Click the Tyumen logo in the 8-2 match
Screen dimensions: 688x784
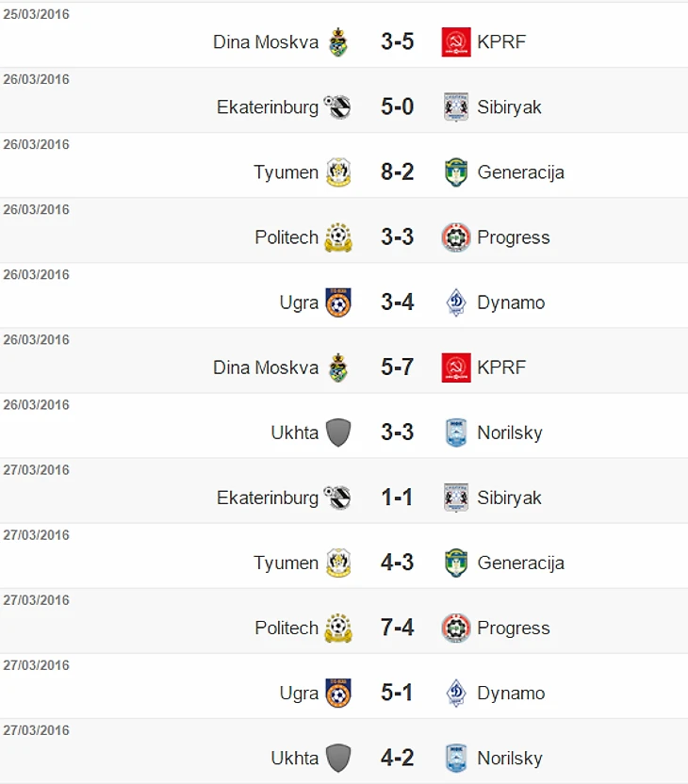tap(338, 172)
